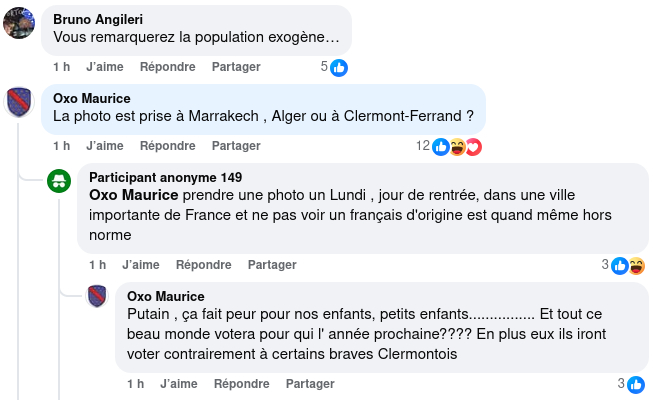Image resolution: width=658 pixels, height=400 pixels.
Task: Click J'aime under the Marrakech comment
Action: pos(104,146)
